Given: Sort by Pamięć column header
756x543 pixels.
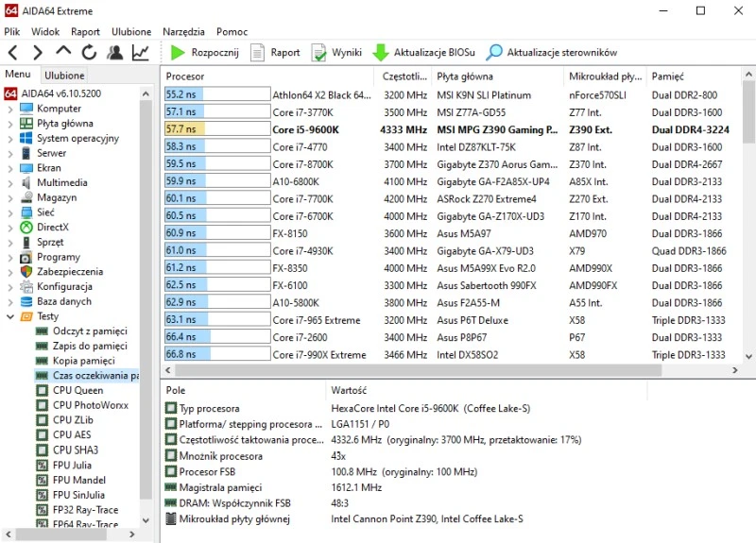Looking at the screenshot, I should point(693,76).
